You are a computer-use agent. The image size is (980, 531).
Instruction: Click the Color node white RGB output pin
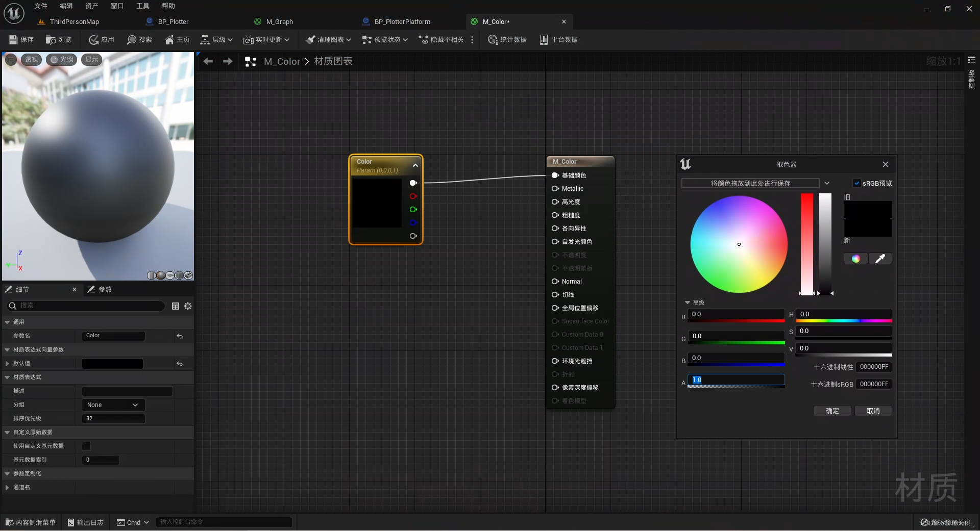coord(413,183)
